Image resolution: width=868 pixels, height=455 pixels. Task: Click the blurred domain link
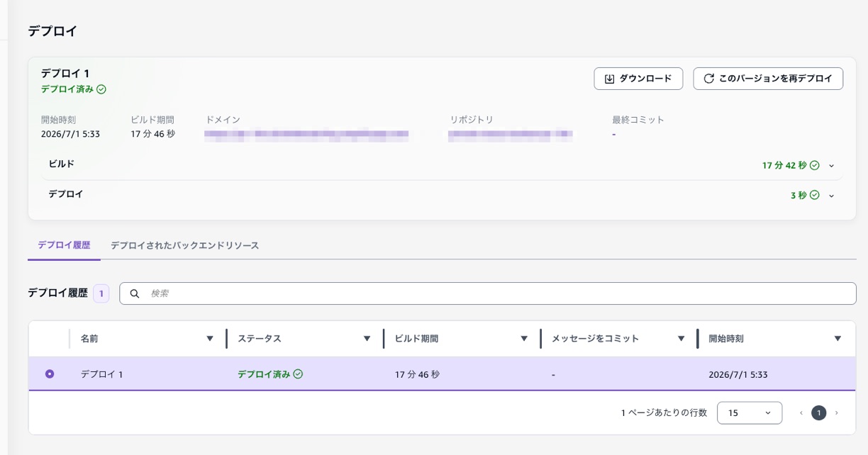[307, 134]
